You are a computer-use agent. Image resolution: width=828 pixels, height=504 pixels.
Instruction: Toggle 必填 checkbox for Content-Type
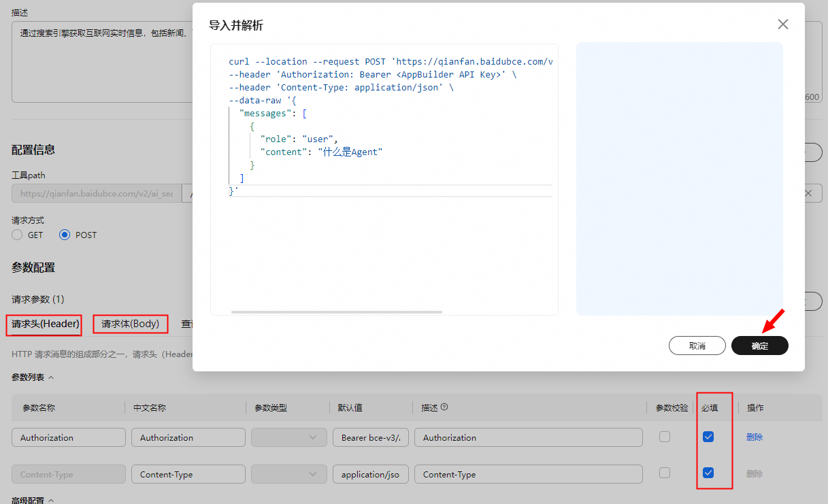[x=708, y=473]
